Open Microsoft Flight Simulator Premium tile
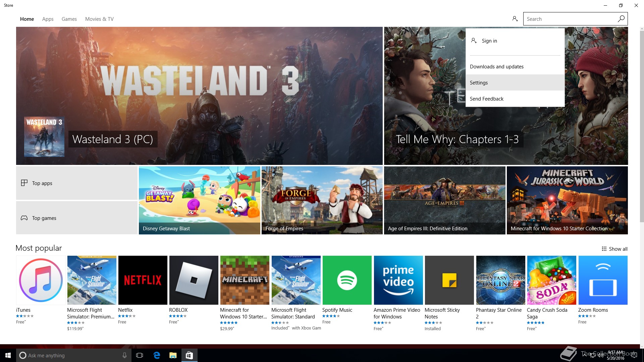This screenshot has width=644, height=362. pos(92,280)
